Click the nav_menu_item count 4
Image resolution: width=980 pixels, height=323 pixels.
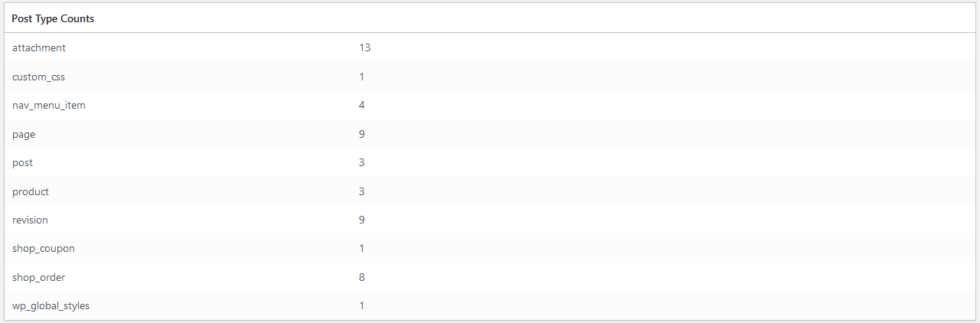[x=362, y=105]
